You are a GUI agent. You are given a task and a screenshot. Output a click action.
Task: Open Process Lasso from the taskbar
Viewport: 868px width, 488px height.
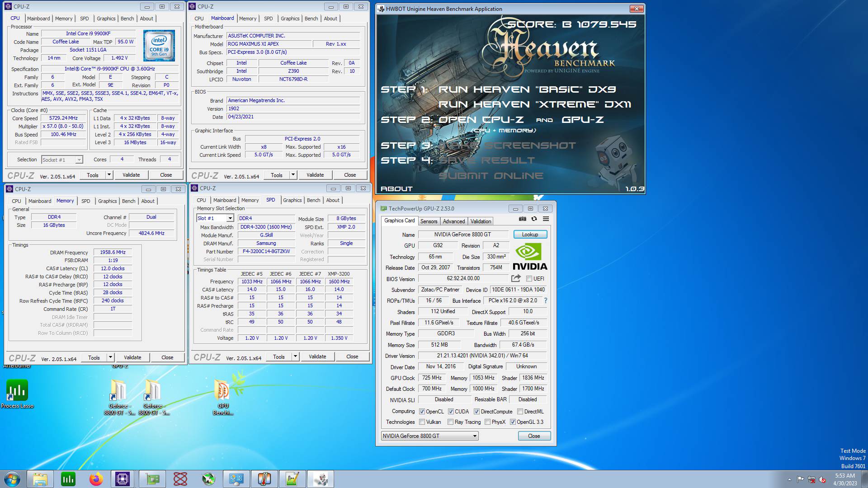click(x=68, y=479)
